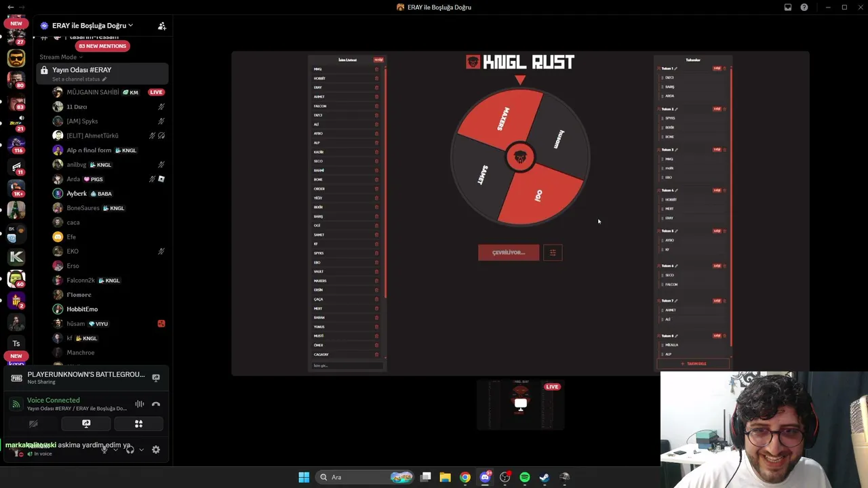Screen dimensions: 868x488
Task: Select user 11 Dızcı in voice list
Action: (x=108, y=106)
